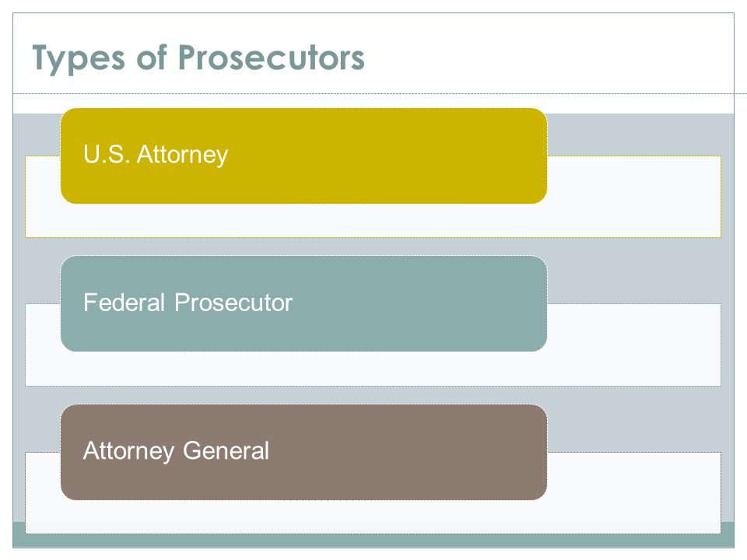The image size is (747, 560).
Task: Select the 'Types of Prosecutors' slide title
Action: pos(198,58)
